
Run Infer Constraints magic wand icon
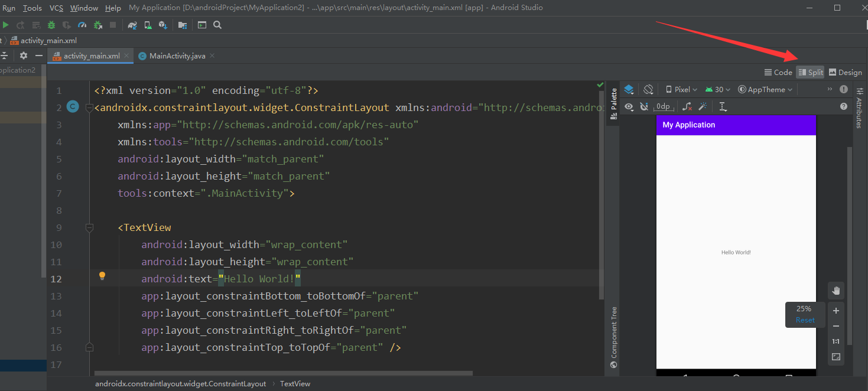coord(703,106)
